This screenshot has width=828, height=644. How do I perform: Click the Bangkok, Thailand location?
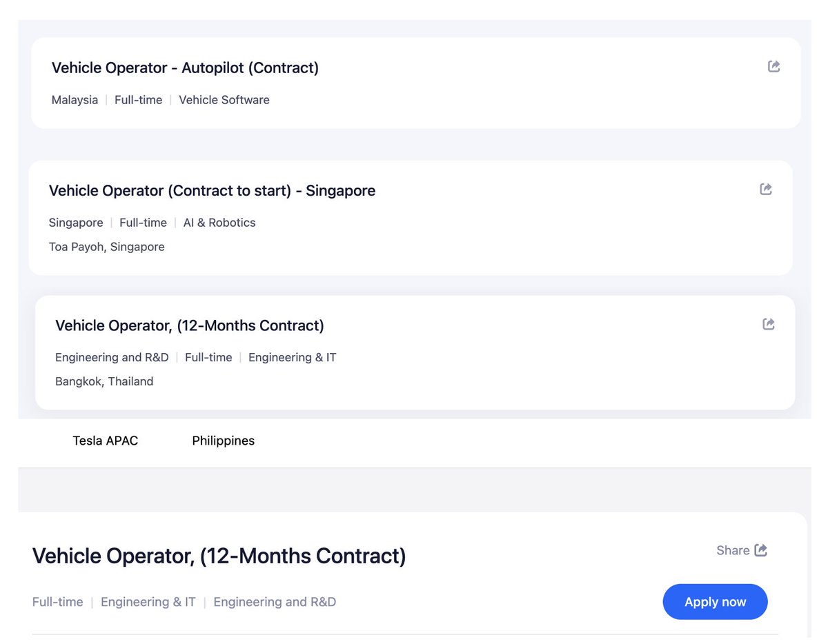[104, 381]
